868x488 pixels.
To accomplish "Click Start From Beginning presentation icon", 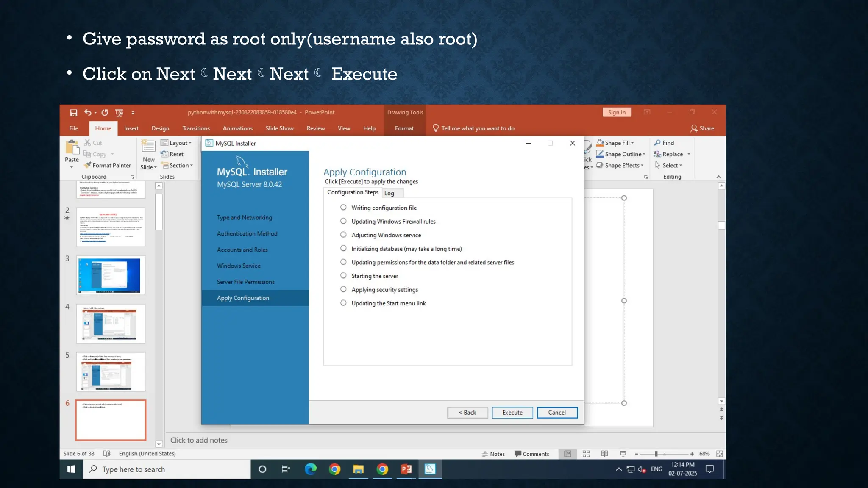I will [x=119, y=113].
